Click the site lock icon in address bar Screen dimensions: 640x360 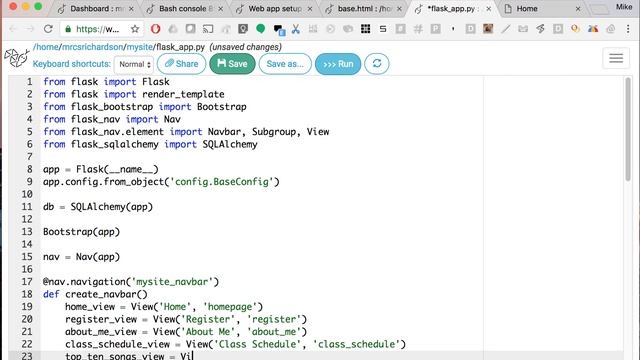click(68, 29)
